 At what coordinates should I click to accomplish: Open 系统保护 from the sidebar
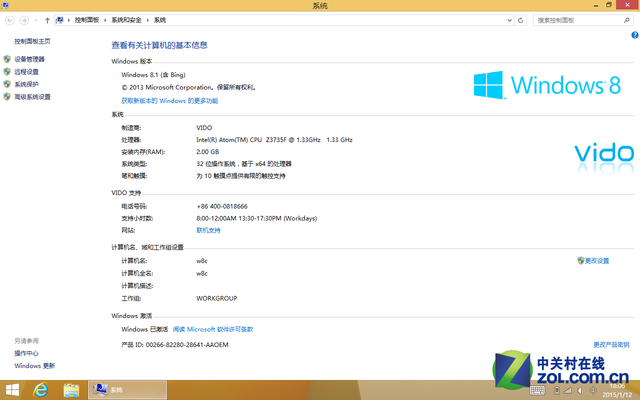(x=27, y=84)
